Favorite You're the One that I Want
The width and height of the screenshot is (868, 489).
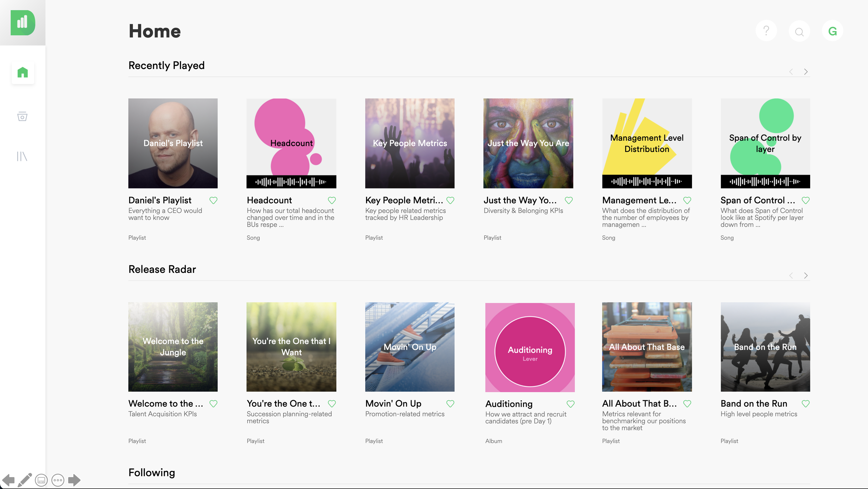point(332,403)
